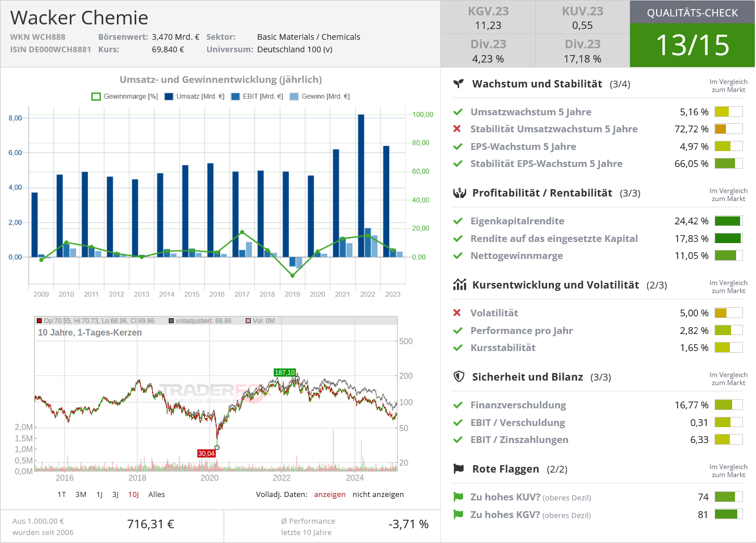Click the checkmark next to EBIT / Verschuldung
The image size is (756, 543).
click(457, 423)
